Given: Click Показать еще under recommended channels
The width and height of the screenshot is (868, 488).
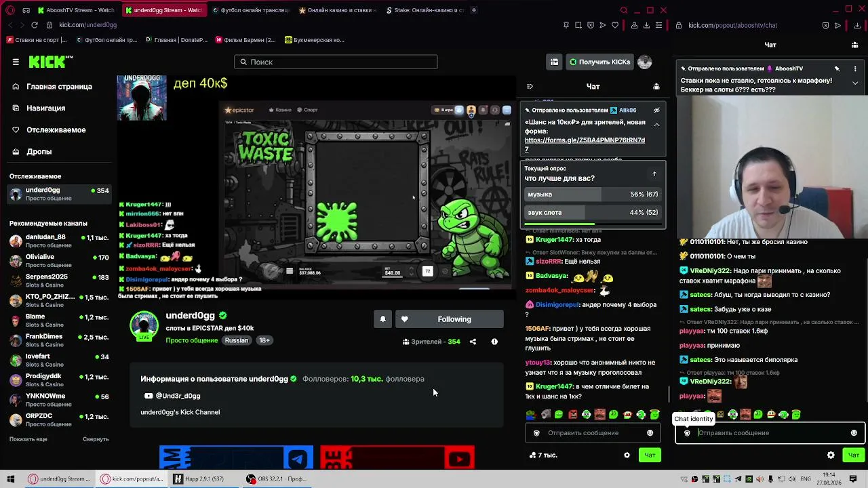Looking at the screenshot, I should pyautogui.click(x=28, y=439).
